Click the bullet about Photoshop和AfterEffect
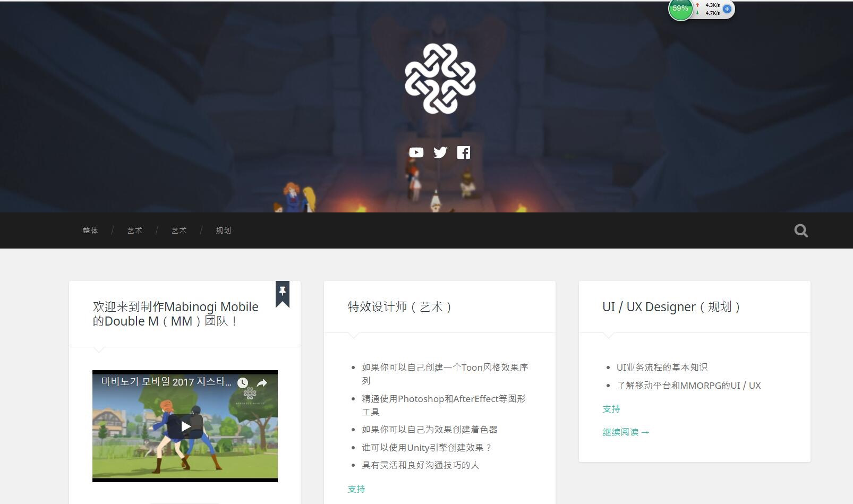853x504 pixels. point(444,405)
